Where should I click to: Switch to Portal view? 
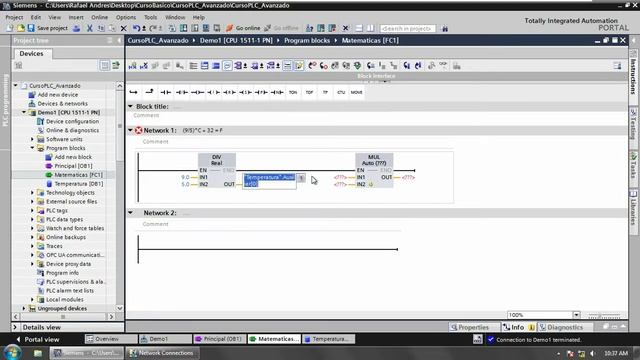tap(38, 339)
